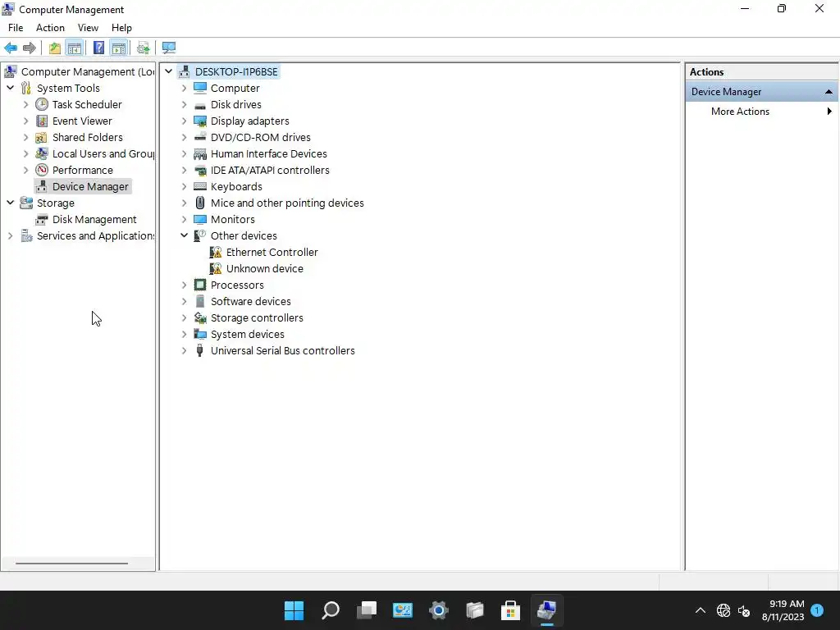Select IDE ATA/ATAPI controllers category
The image size is (840, 630).
click(x=270, y=171)
